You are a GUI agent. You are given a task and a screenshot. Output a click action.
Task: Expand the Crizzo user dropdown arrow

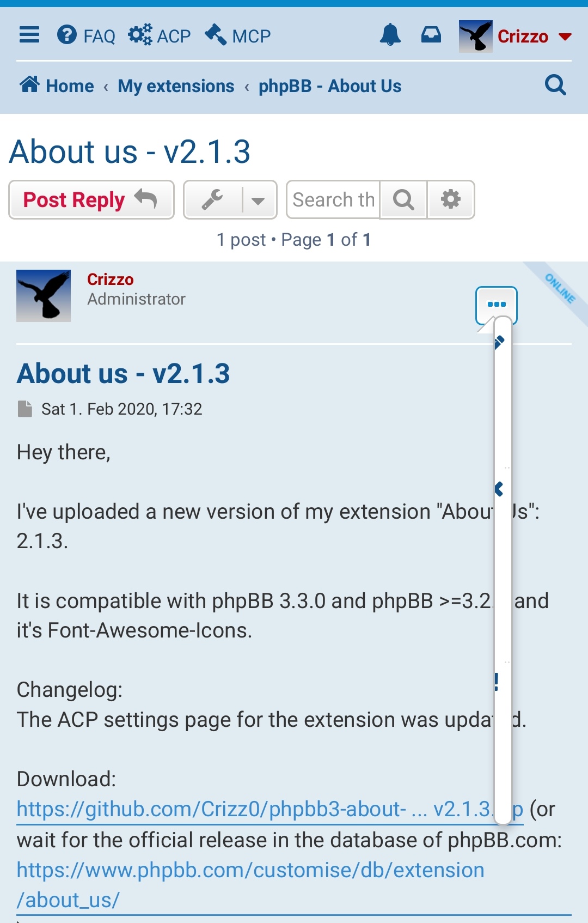click(565, 37)
